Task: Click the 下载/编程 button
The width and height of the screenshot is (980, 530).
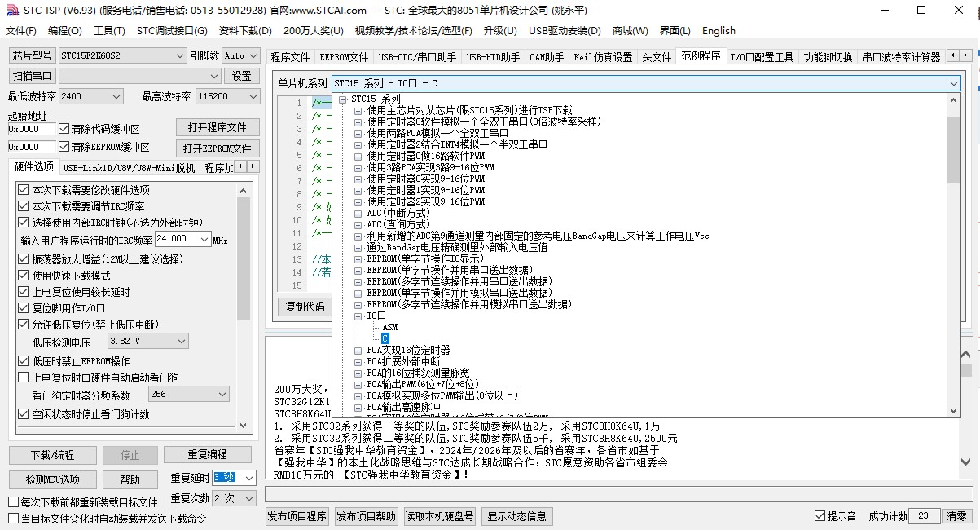Action: pos(53,455)
